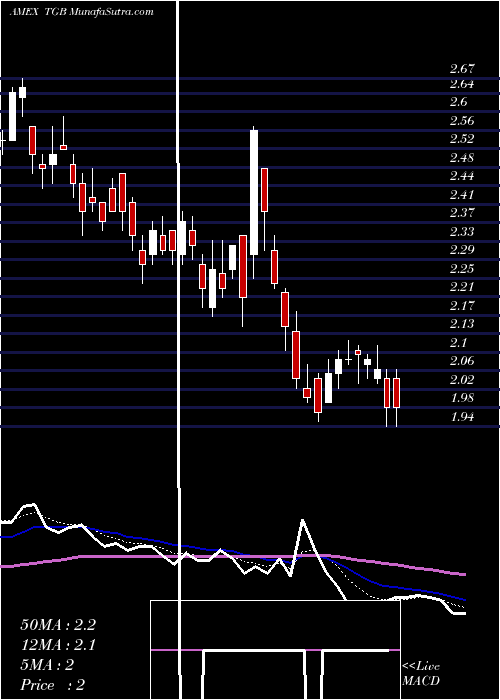The image size is (500, 700).
Task: Click the 2.02 price axis label
Action: click(x=462, y=380)
